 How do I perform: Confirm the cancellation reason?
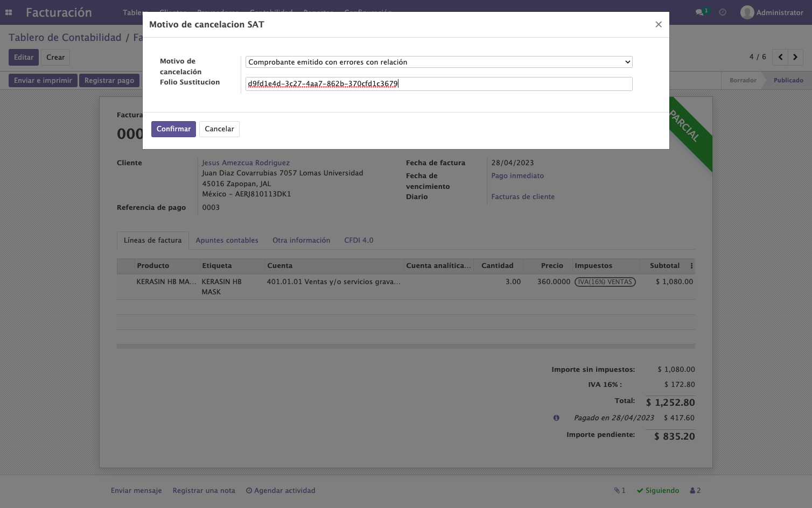[x=173, y=129]
